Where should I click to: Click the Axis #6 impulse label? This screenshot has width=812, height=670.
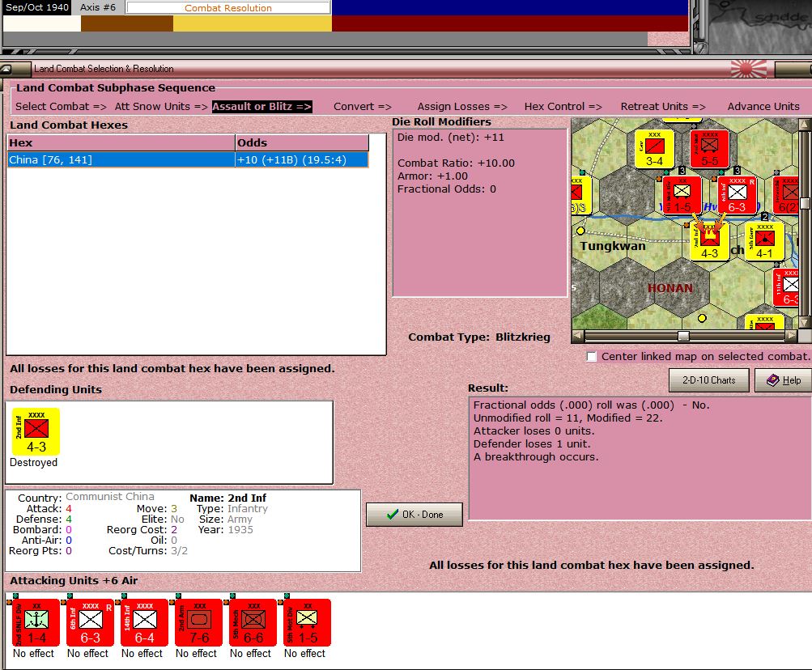click(98, 7)
